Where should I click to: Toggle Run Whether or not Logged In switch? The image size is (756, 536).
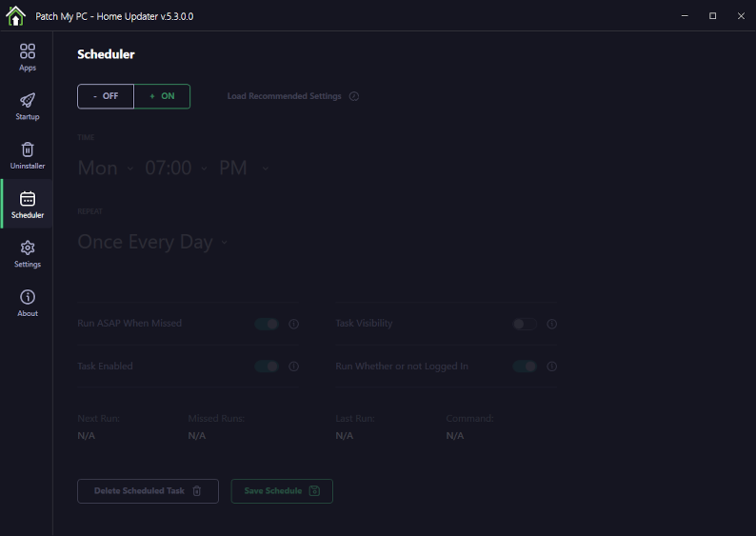525,367
